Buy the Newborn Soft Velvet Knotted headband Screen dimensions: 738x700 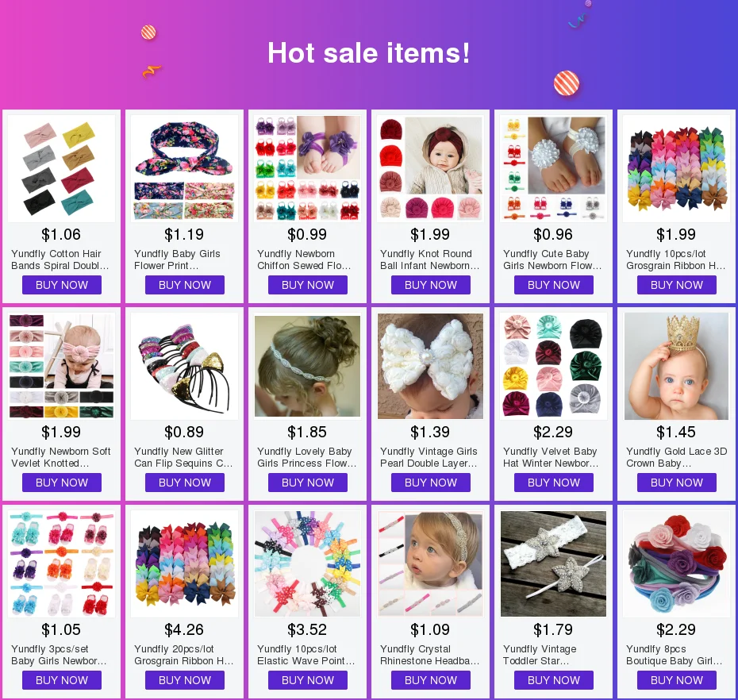pyautogui.click(x=62, y=483)
